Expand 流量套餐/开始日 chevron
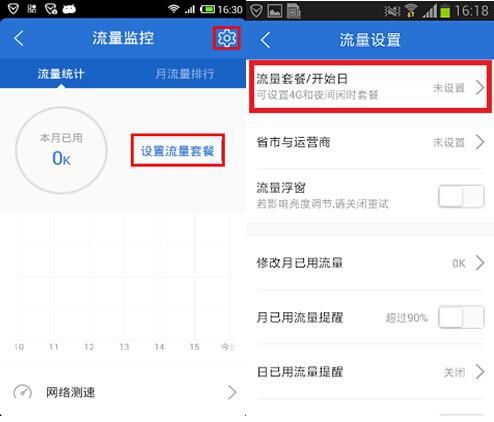Image resolution: width=494 pixels, height=422 pixels. pos(480,88)
